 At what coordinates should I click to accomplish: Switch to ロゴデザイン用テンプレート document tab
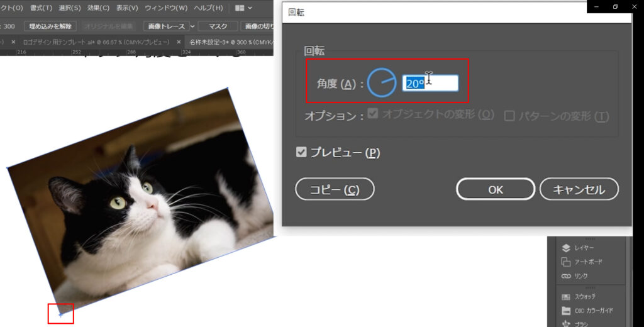pos(96,42)
